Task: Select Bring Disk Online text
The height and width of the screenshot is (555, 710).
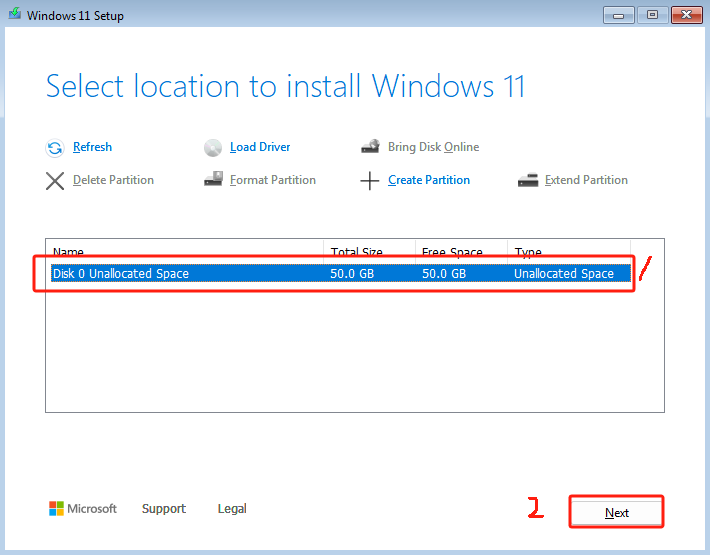Action: point(433,147)
